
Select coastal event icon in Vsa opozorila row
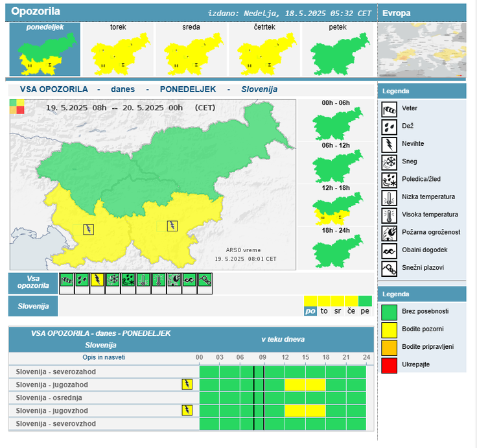coord(189,279)
